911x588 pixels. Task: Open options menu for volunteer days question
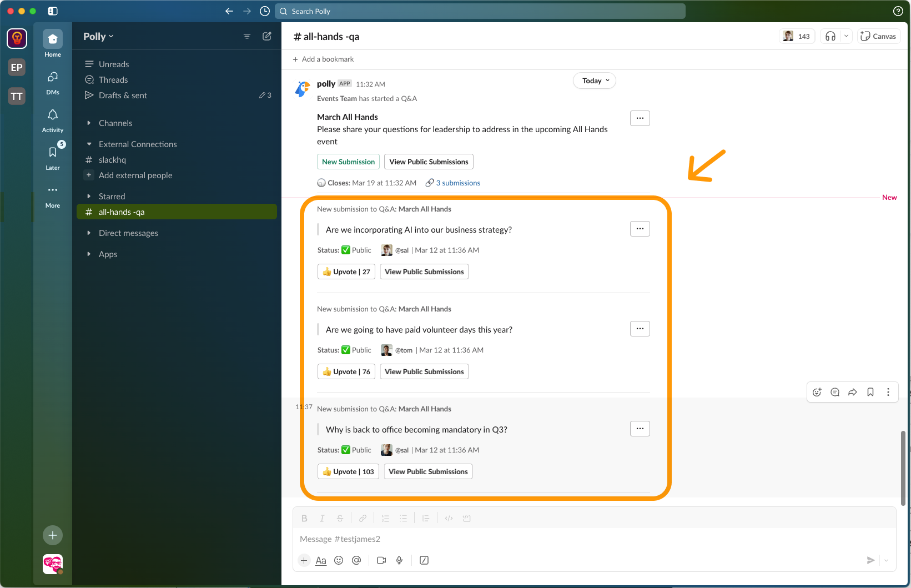click(x=640, y=328)
